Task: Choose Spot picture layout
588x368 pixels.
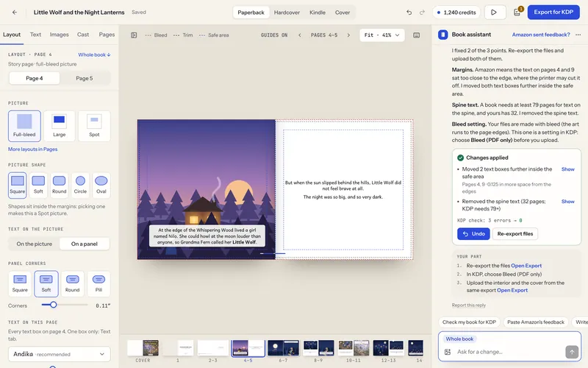Action: pyautogui.click(x=94, y=126)
